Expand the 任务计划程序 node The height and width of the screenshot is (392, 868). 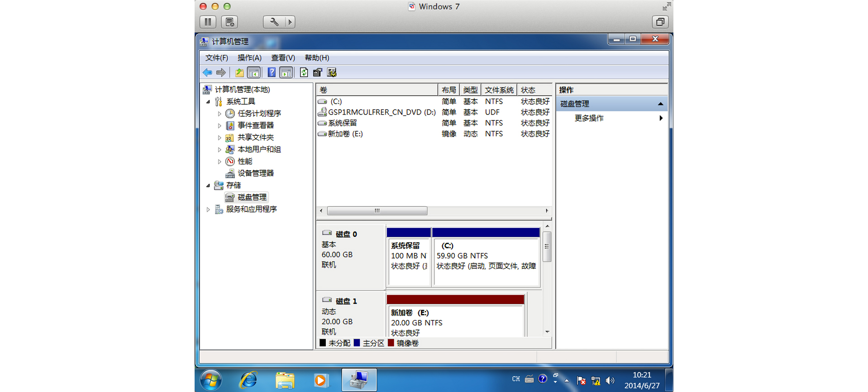pos(219,114)
